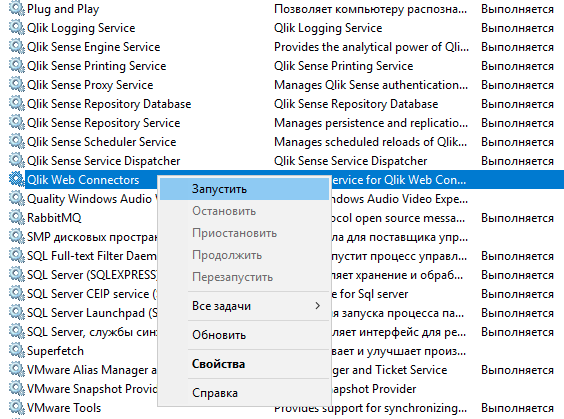Select the Qlik Sense Scheduler Service name

tap(102, 142)
